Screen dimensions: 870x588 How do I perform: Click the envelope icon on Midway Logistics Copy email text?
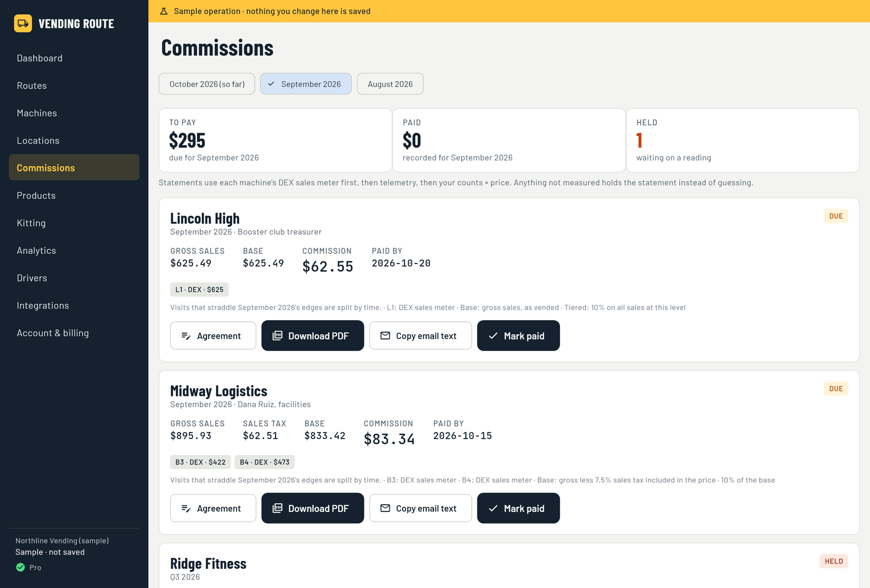[x=385, y=508]
